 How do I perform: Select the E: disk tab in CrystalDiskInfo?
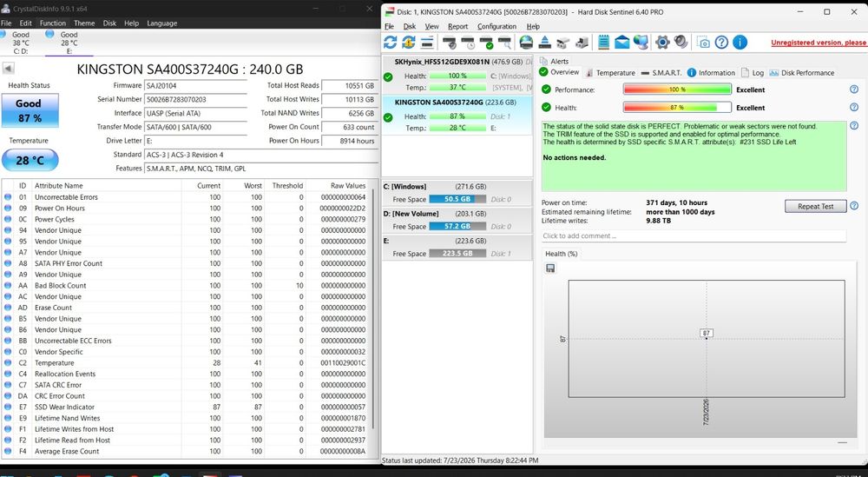tap(69, 43)
